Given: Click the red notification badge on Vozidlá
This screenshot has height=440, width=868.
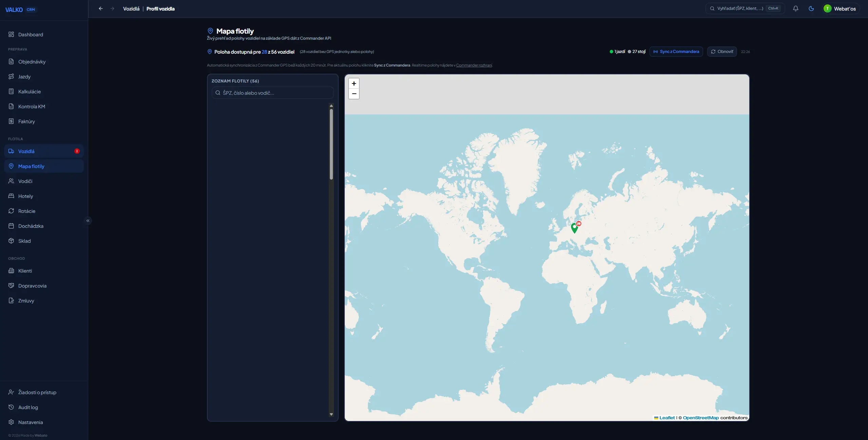Looking at the screenshot, I should [x=77, y=151].
